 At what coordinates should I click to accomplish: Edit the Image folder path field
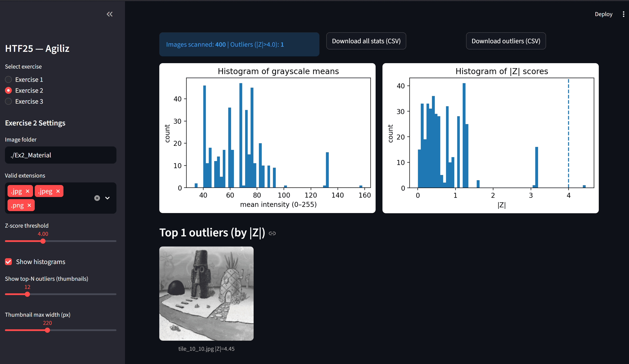(61, 155)
